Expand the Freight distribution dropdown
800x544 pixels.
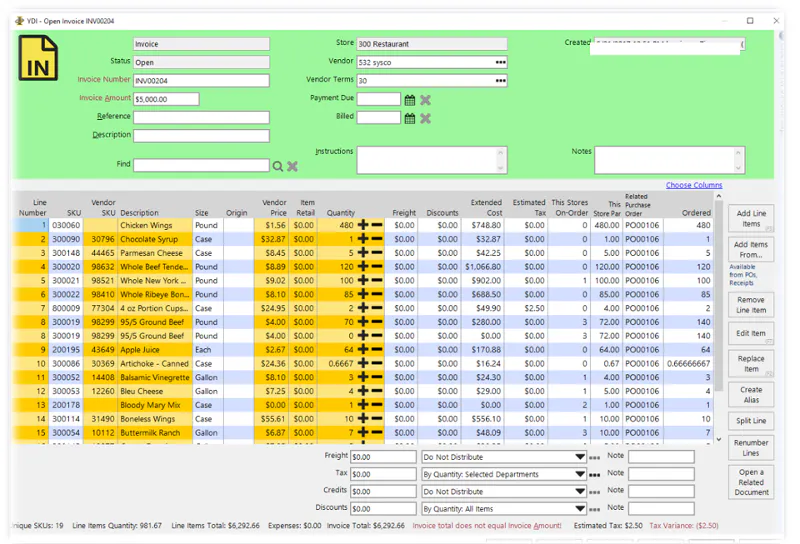point(580,457)
